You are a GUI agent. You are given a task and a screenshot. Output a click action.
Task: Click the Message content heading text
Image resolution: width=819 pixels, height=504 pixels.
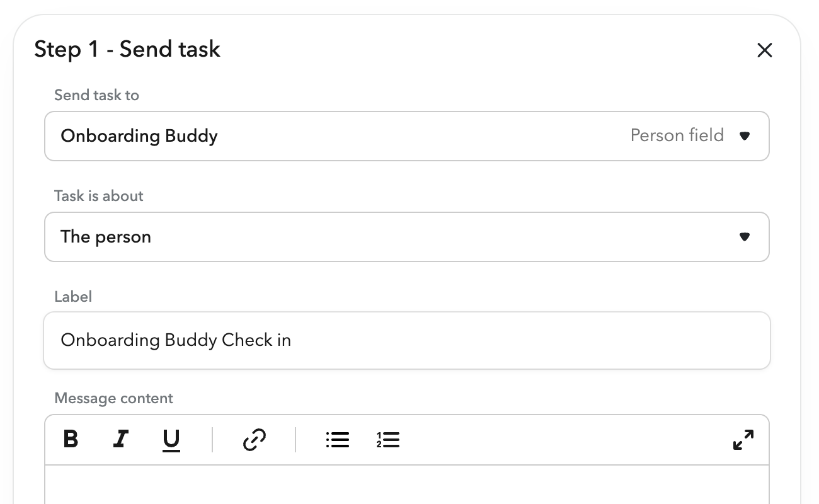point(113,398)
